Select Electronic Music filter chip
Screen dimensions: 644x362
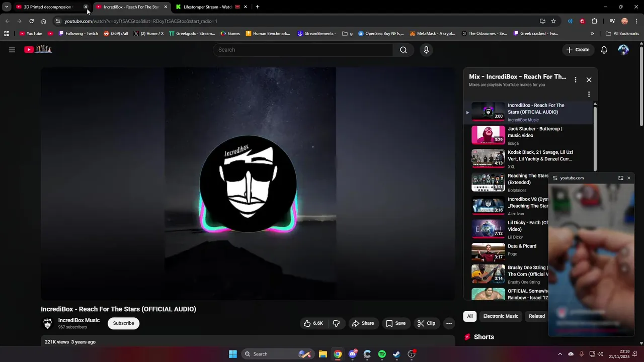[x=501, y=316]
